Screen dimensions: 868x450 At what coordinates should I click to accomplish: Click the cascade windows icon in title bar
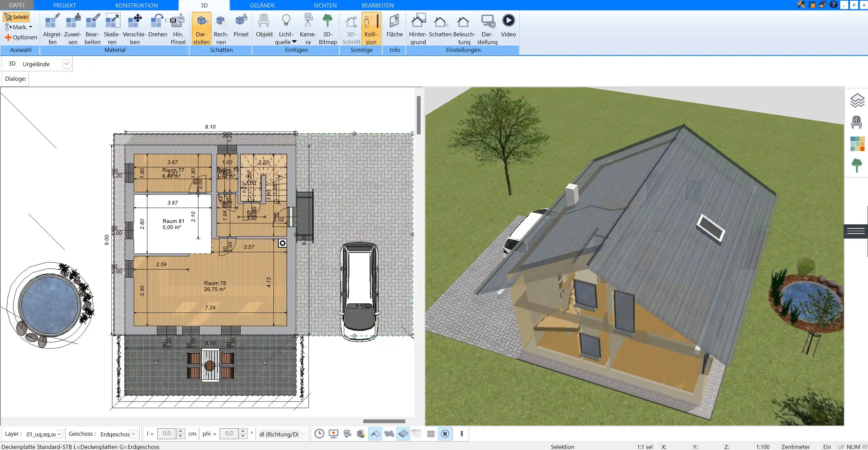coord(823,5)
